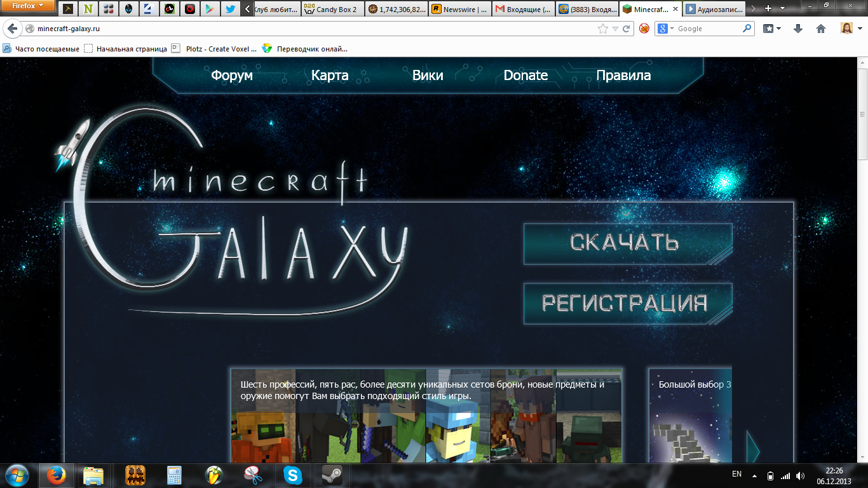This screenshot has width=868, height=488.
Task: Open Skype from the taskbar
Action: (293, 475)
